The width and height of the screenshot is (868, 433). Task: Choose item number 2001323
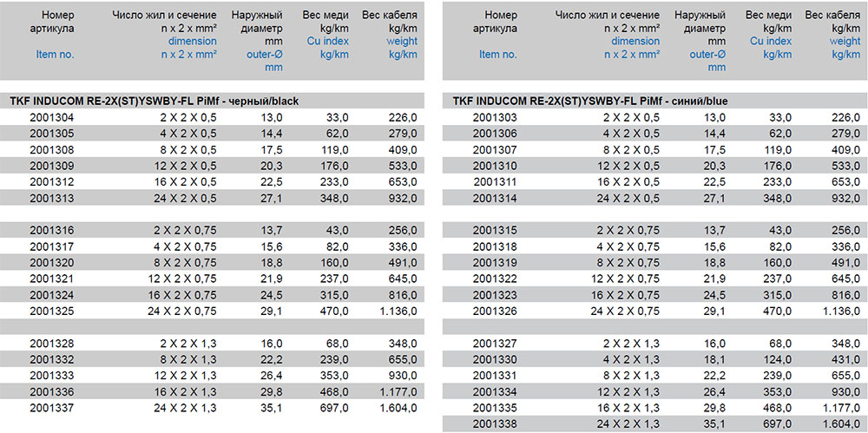pos(495,294)
